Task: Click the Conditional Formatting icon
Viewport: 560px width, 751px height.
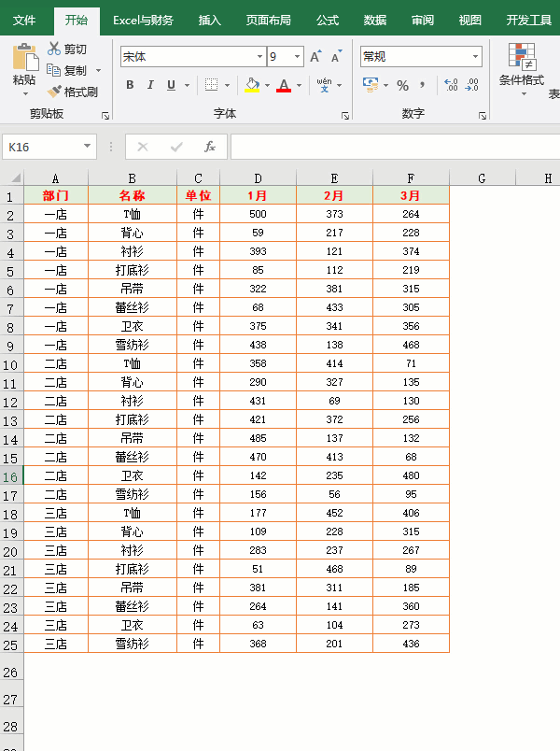Action: 522,55
